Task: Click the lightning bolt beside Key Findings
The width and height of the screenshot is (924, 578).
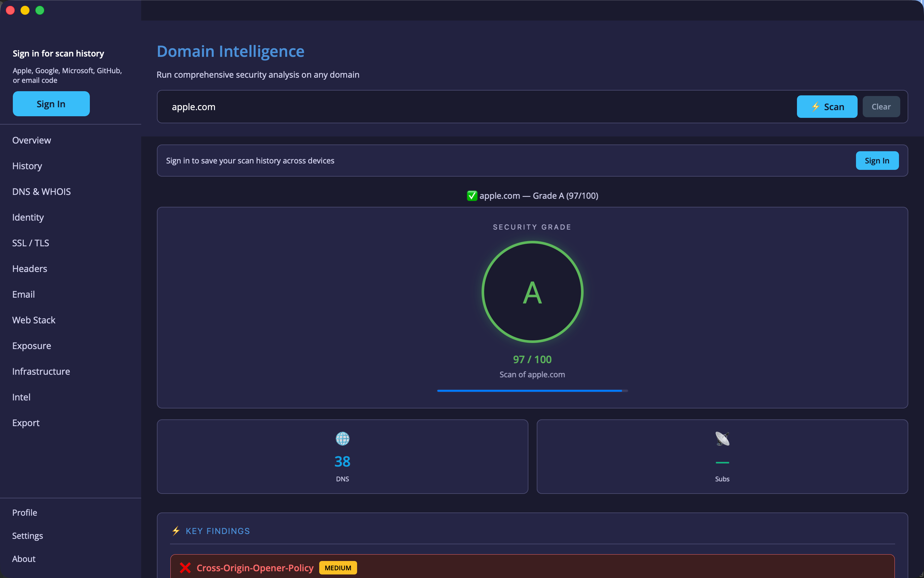Action: point(175,530)
